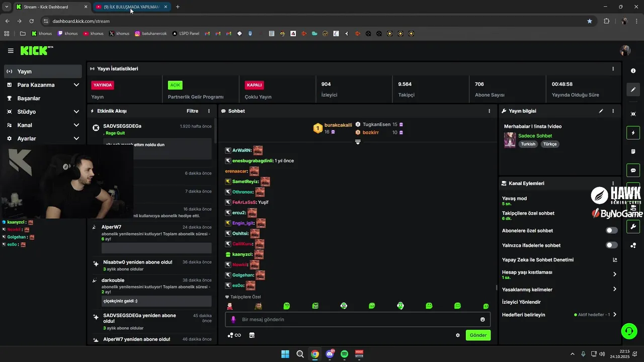Open Spotify from the taskbar
The width and height of the screenshot is (644, 362).
345,354
